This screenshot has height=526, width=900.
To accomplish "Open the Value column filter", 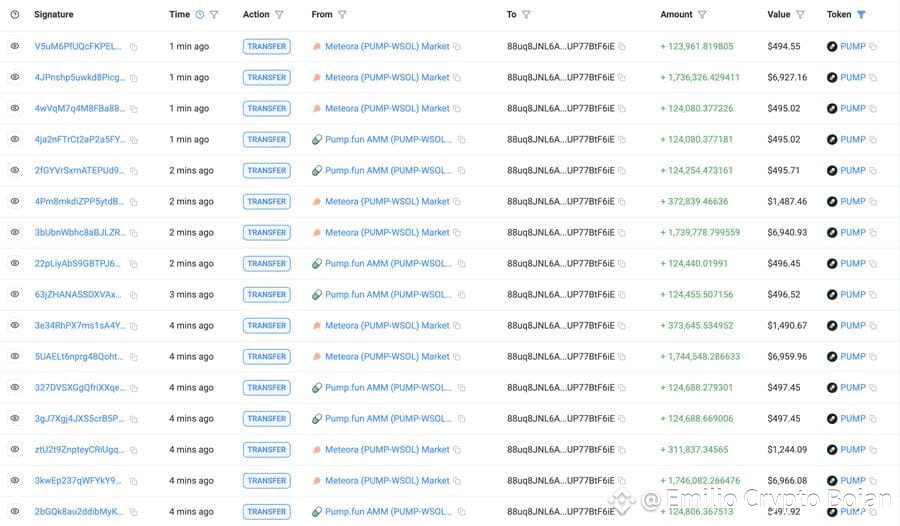I will (800, 14).
